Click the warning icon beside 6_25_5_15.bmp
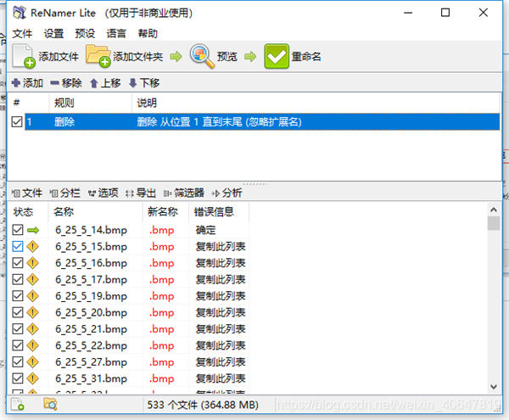This screenshot has width=509, height=420. click(32, 247)
